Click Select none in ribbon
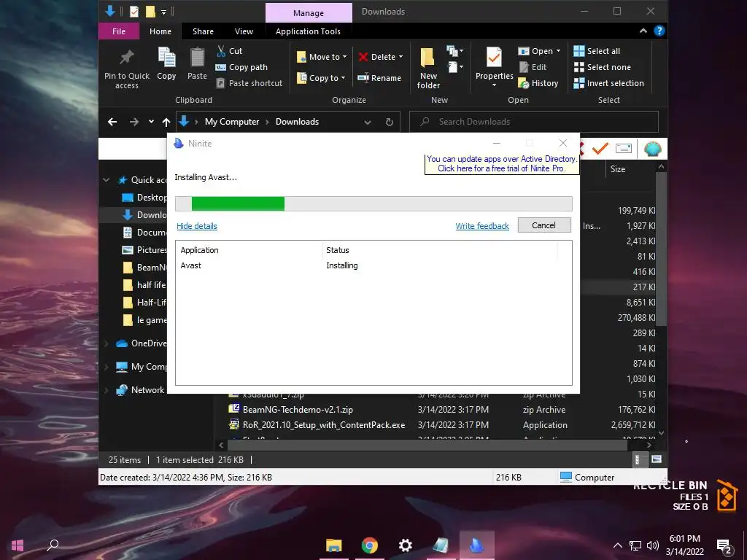Image resolution: width=747 pixels, height=560 pixels. click(x=602, y=67)
